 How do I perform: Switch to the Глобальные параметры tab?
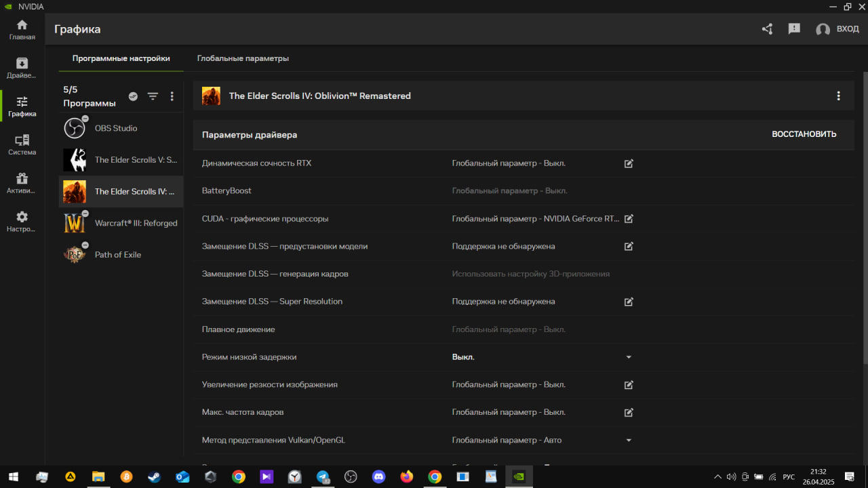(243, 58)
